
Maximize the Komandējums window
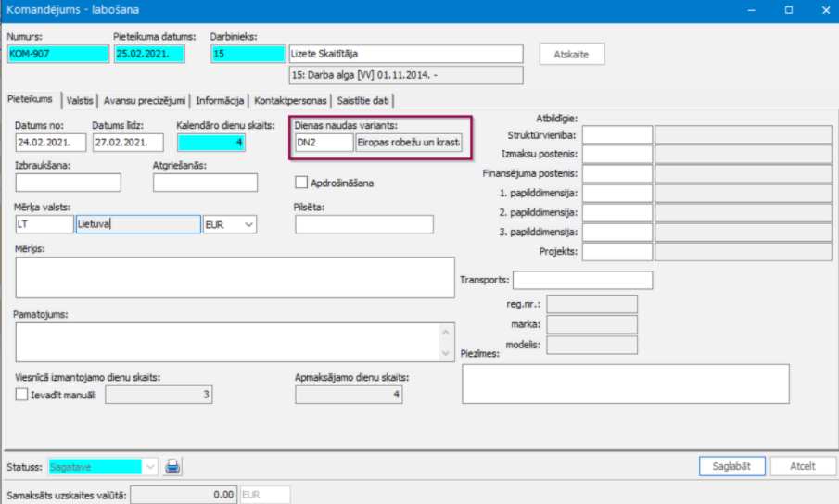click(789, 10)
